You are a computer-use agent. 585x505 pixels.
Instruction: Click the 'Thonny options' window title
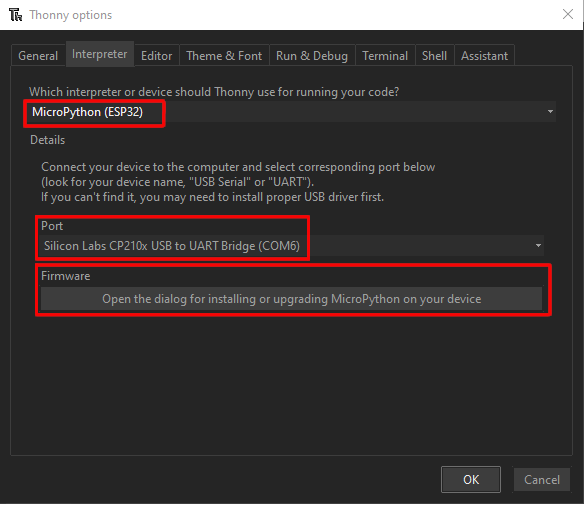pos(71,15)
